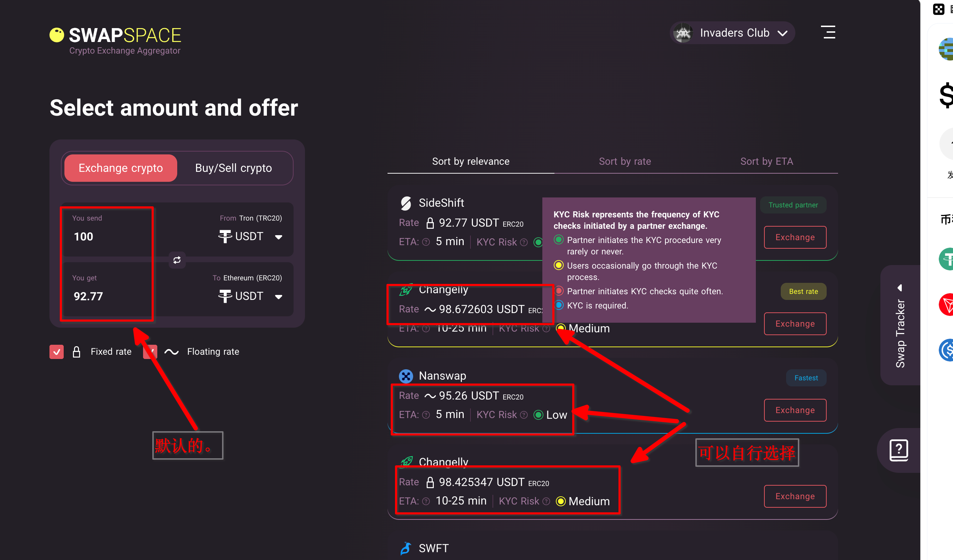Open the help guide book icon
This screenshot has height=560, width=953.
(x=899, y=450)
